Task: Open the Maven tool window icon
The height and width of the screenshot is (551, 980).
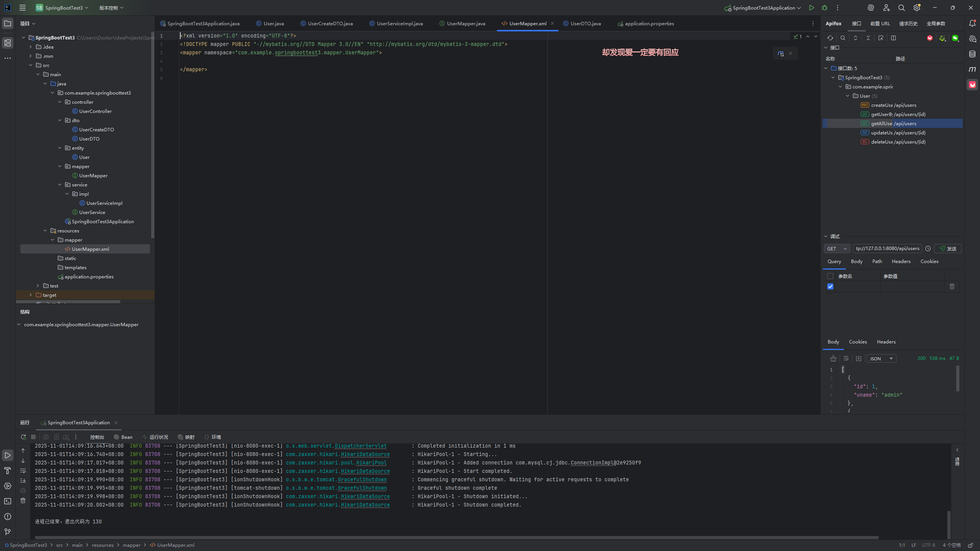Action: click(972, 69)
